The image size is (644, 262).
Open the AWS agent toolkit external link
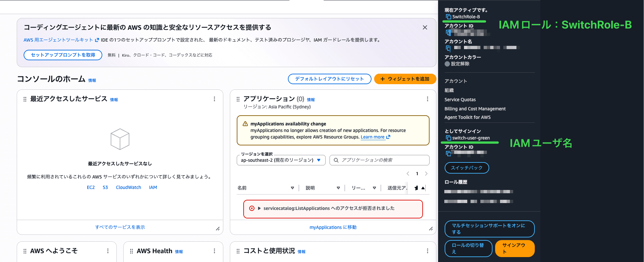click(x=61, y=40)
